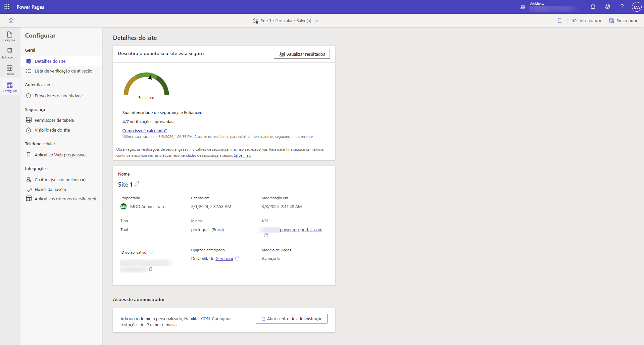This screenshot has width=644, height=345.
Task: Click the Atualizar resultados button
Action: tap(302, 54)
